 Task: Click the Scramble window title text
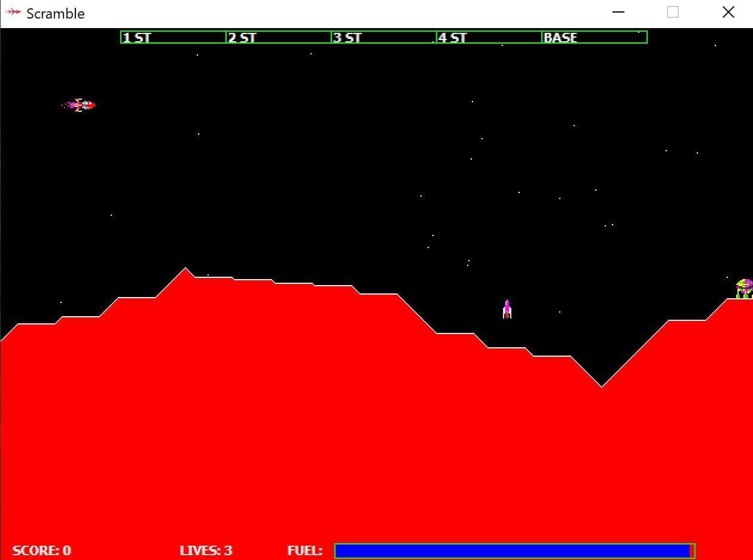coord(56,13)
